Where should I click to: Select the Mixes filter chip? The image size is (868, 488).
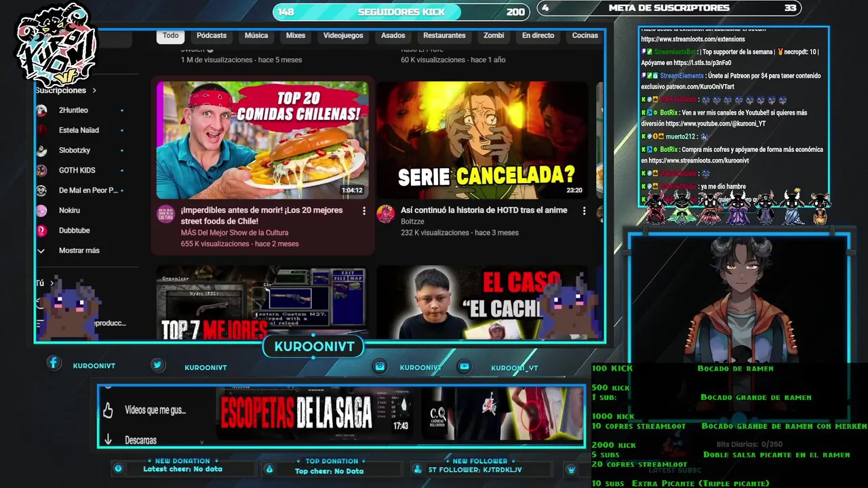pyautogui.click(x=296, y=35)
